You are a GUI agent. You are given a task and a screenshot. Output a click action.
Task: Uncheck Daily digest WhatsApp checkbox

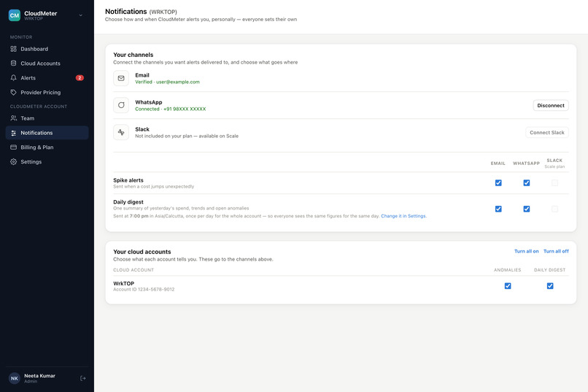click(527, 209)
